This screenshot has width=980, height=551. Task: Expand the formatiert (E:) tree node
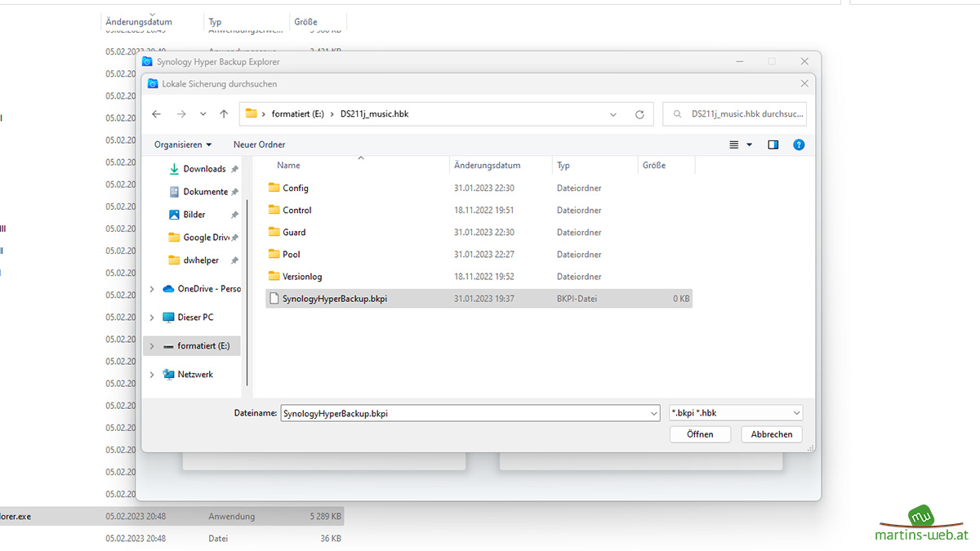pos(152,346)
